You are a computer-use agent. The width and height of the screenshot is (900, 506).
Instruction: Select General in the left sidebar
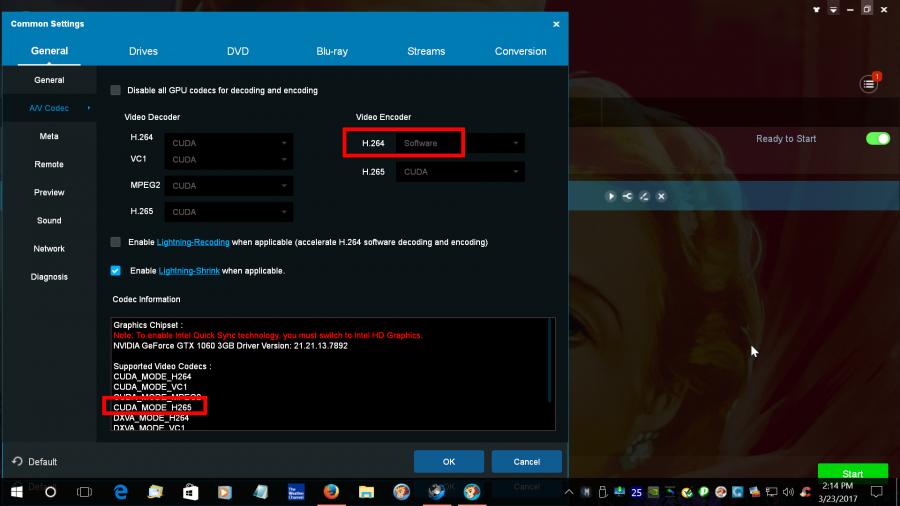point(49,80)
